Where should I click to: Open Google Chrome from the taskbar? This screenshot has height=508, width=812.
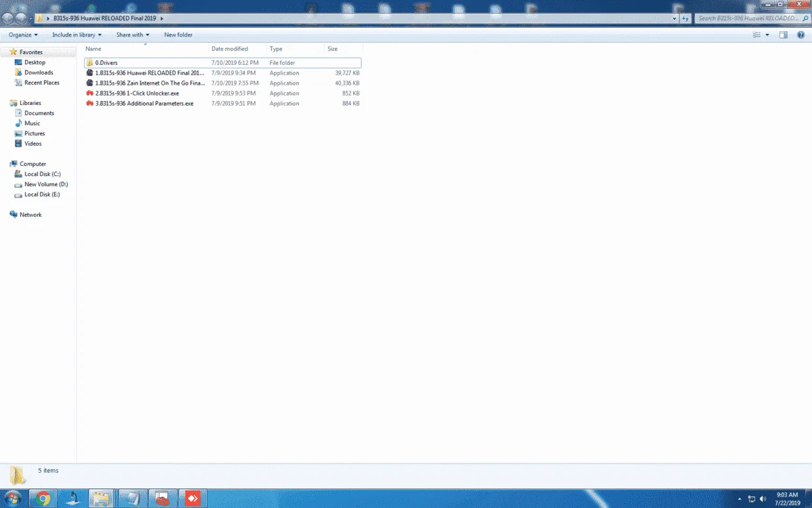pos(43,499)
